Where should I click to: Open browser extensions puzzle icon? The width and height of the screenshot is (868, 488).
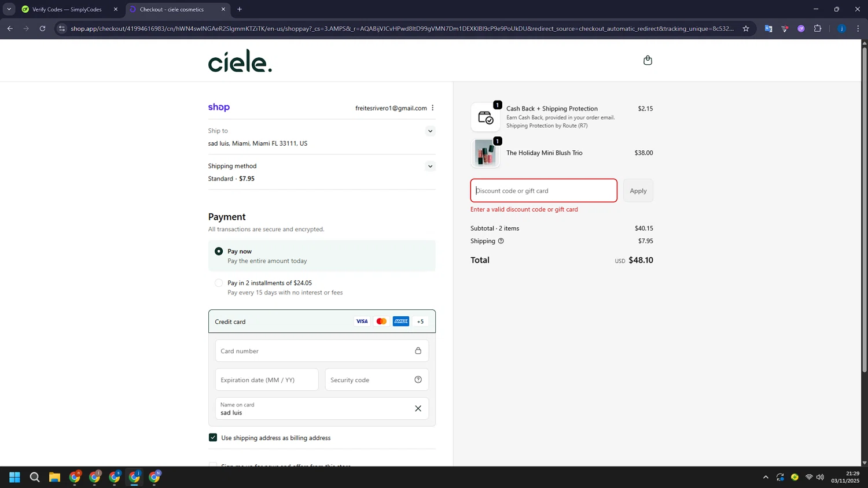click(x=818, y=28)
